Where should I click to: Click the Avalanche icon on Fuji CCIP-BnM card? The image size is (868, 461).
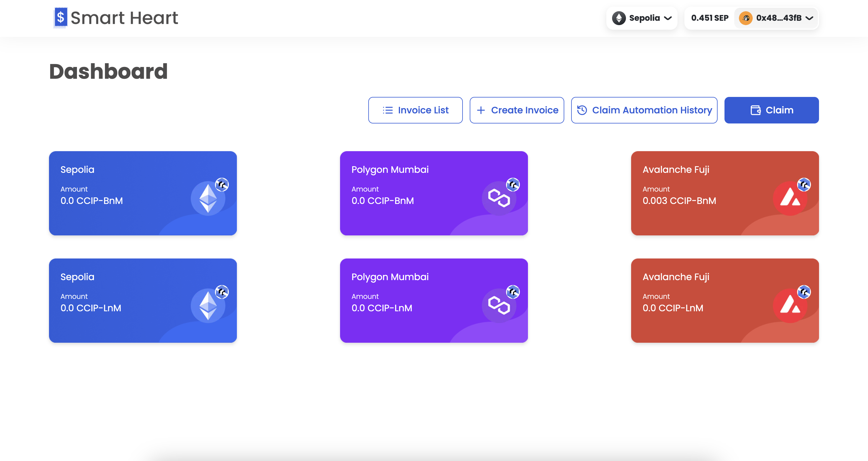pos(790,199)
